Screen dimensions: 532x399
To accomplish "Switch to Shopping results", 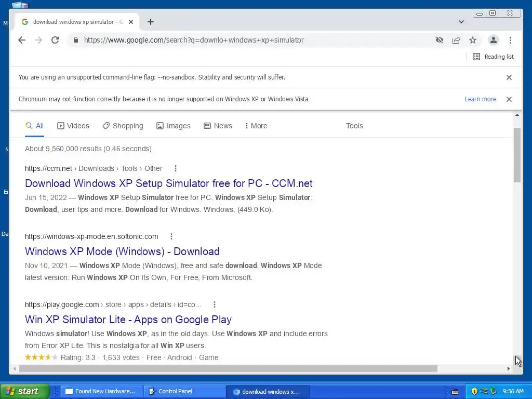I will (x=123, y=126).
